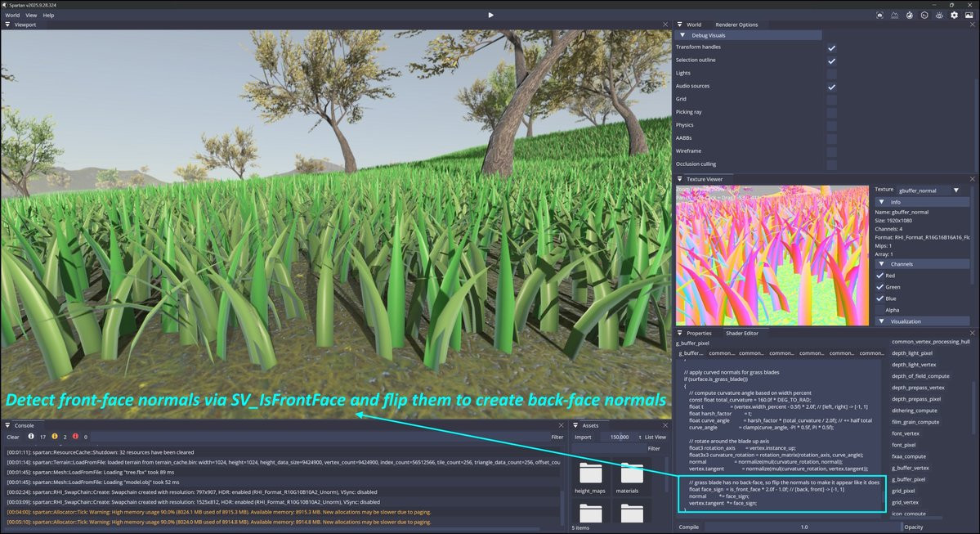Close the Viewport panel
Image resolution: width=980 pixels, height=534 pixels.
[665, 25]
